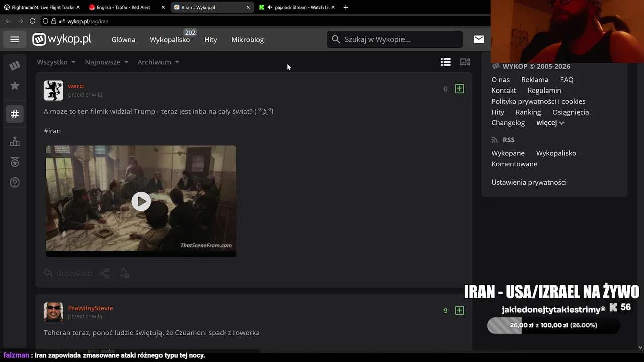Expand the 'więcej' footer links

[550, 123]
